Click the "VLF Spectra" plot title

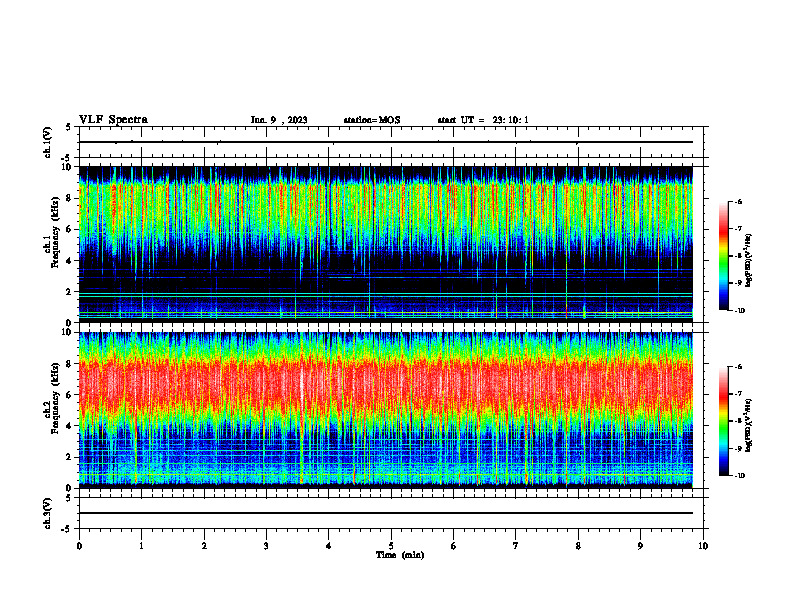(113, 120)
